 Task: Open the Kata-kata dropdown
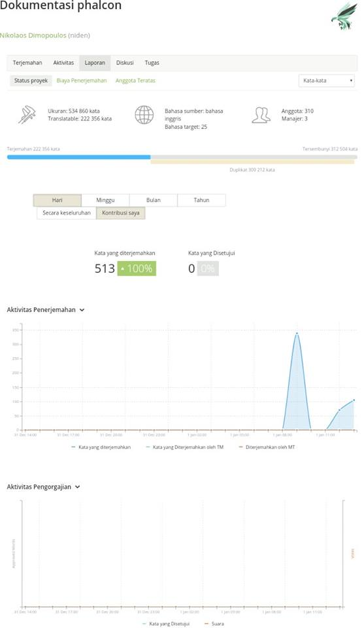[326, 80]
